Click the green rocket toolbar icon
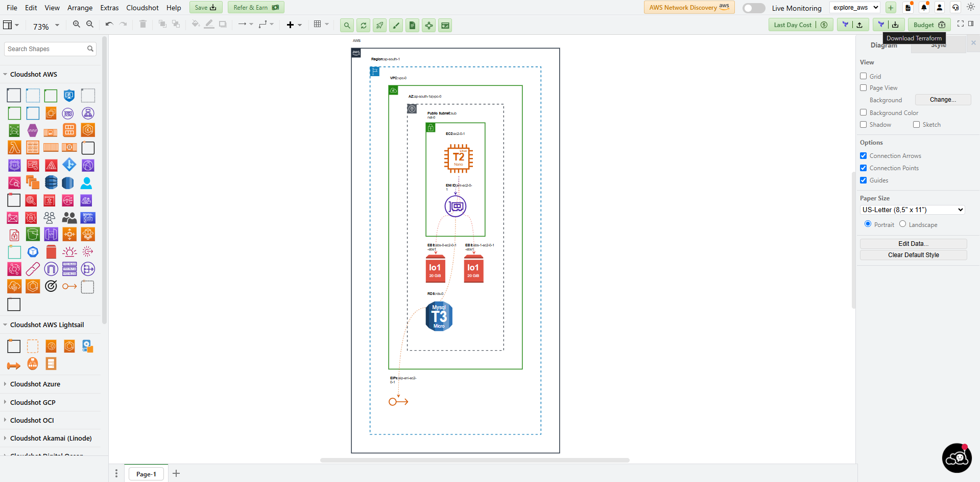The height and width of the screenshot is (482, 980). coord(380,25)
